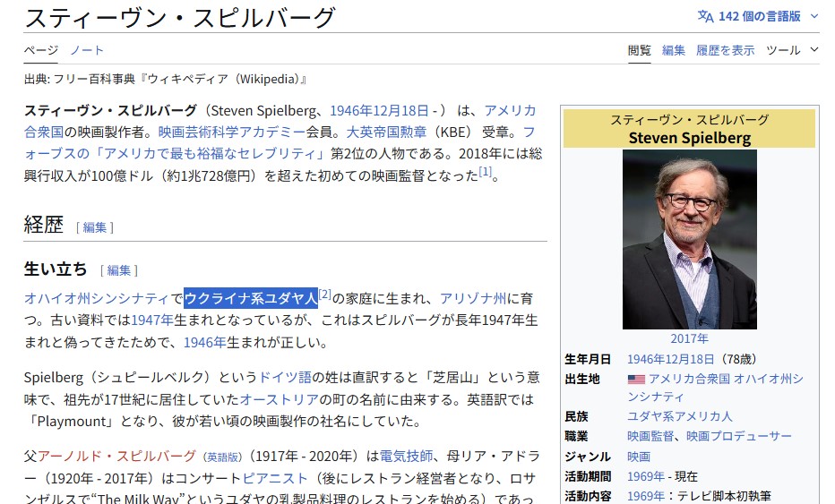Click the 職業 infobox label
This screenshot has height=504, width=835.
(576, 436)
